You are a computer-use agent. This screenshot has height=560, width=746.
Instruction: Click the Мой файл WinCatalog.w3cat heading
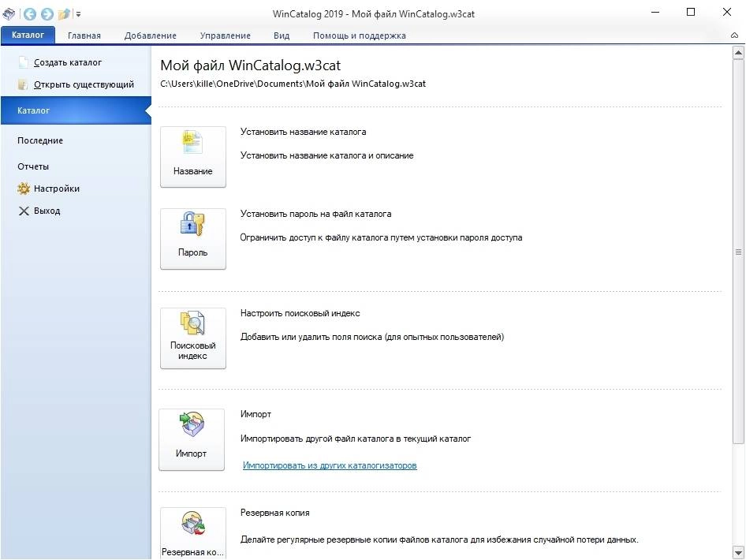pyautogui.click(x=250, y=65)
